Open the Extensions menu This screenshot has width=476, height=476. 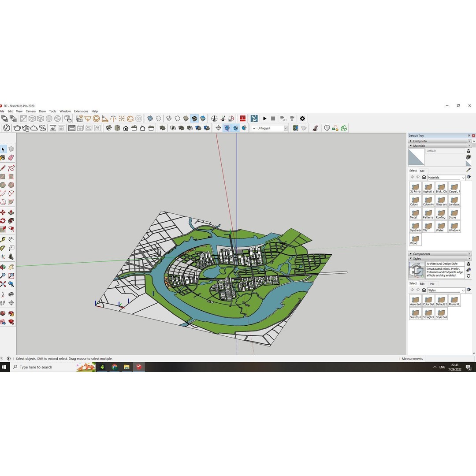coord(81,111)
